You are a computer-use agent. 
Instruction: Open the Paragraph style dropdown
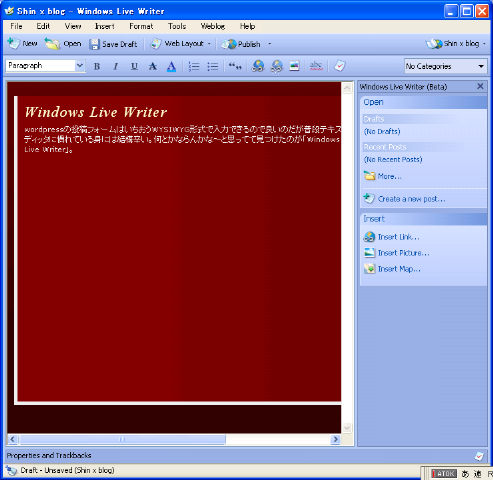click(80, 66)
